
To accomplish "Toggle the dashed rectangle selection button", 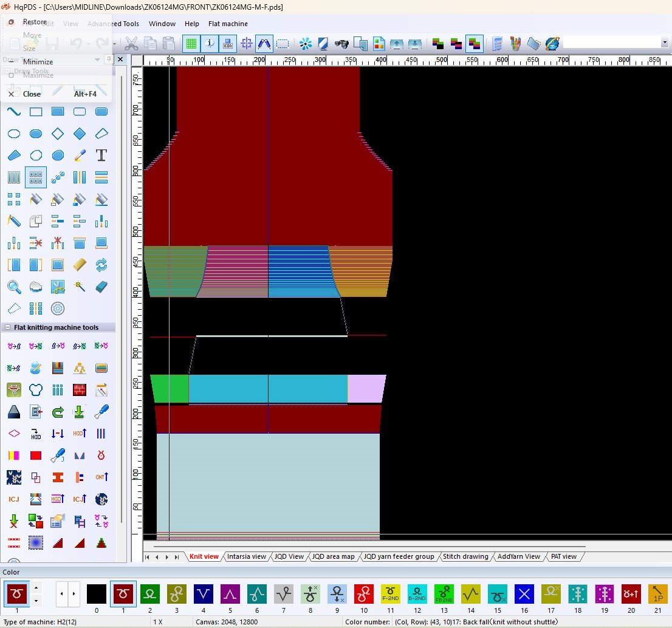I will pos(283,44).
